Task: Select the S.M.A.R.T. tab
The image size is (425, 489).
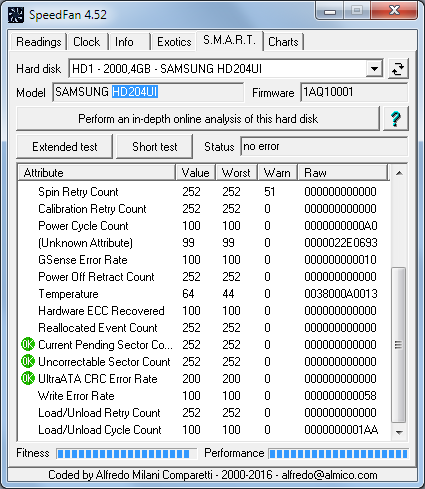Action: coord(230,40)
